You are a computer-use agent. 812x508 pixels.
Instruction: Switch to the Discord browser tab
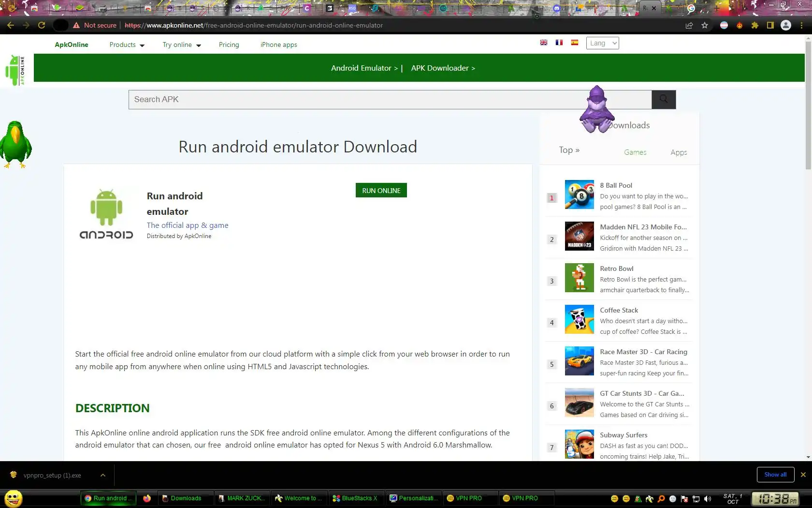click(557, 8)
